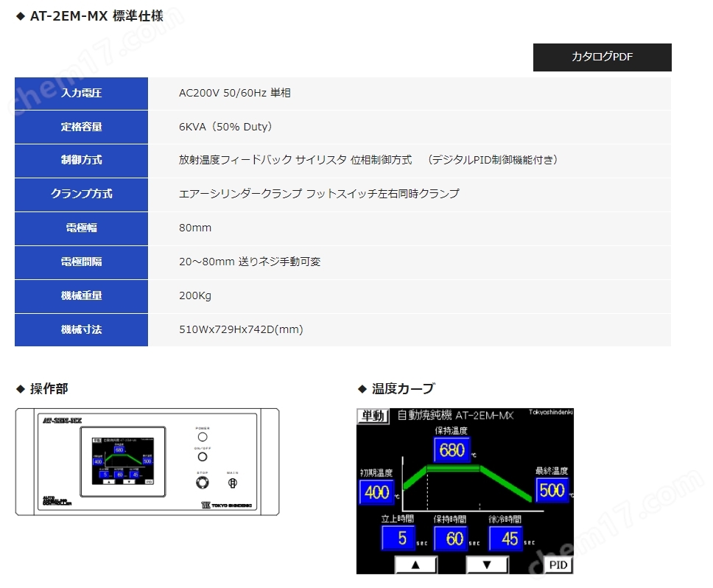Click the 機械重量 header cell
The image size is (713, 588).
82,296
